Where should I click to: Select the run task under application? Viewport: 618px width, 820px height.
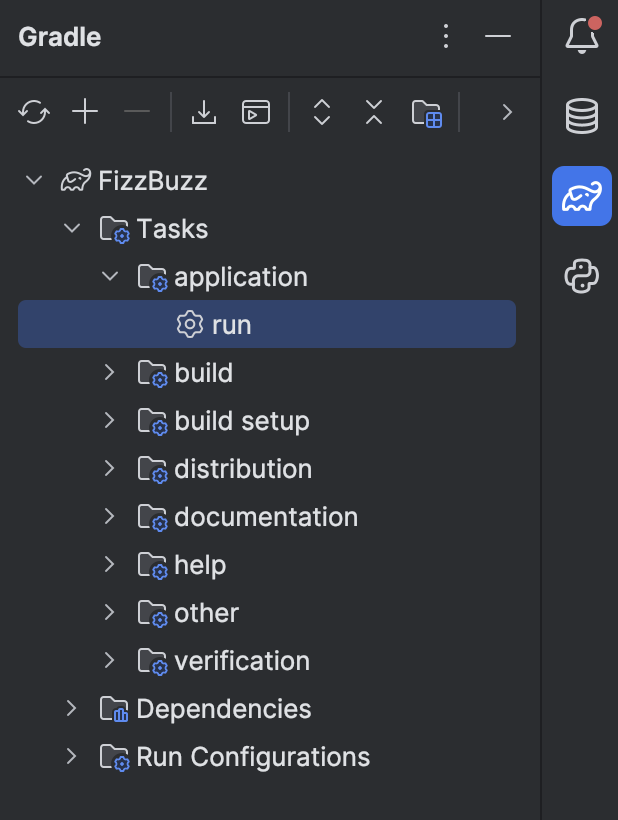click(x=232, y=324)
